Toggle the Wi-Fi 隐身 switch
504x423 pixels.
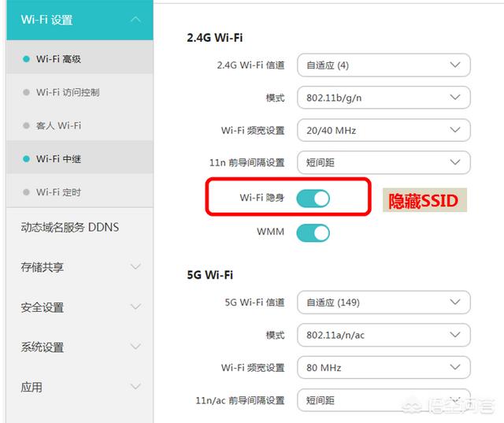[x=313, y=199]
